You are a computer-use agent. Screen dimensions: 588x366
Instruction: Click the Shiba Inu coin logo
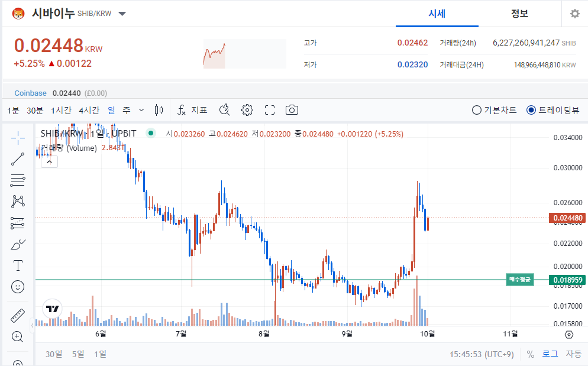pos(18,14)
